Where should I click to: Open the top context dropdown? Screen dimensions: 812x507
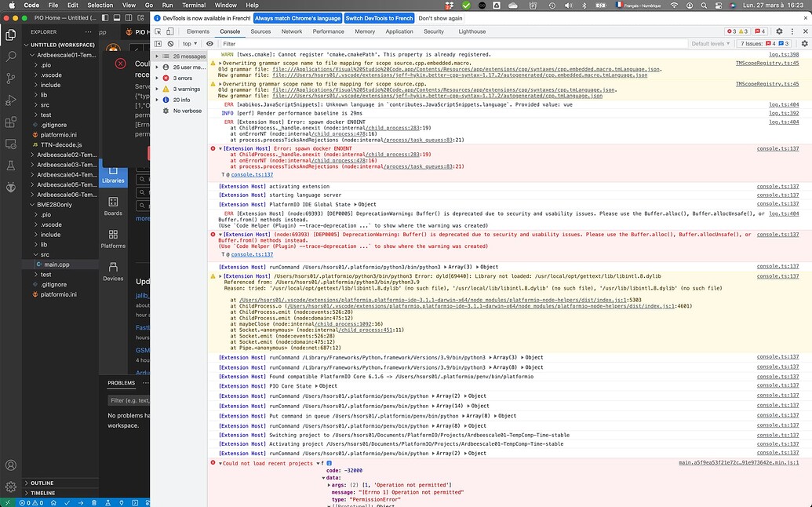click(190, 44)
